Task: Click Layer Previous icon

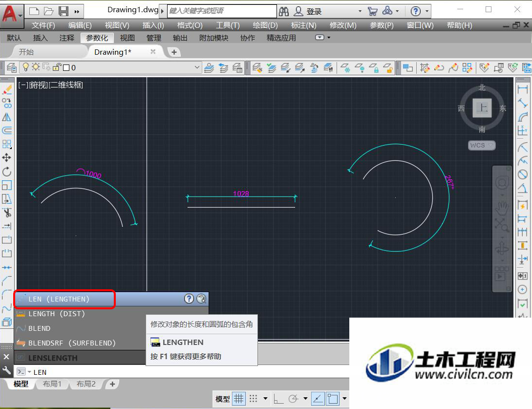Action: coord(223,67)
